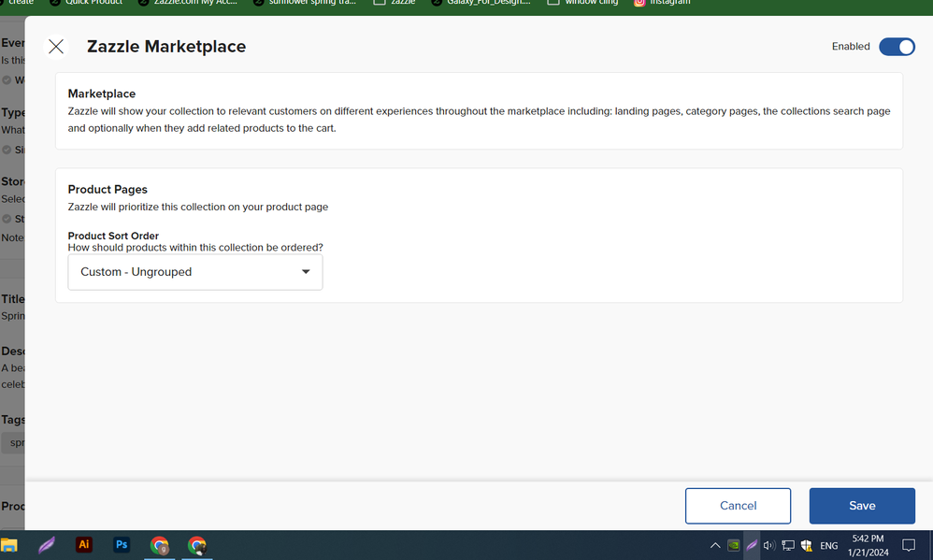Toggle the Enabled switch off
The height and width of the screenshot is (560, 933).
(x=897, y=47)
